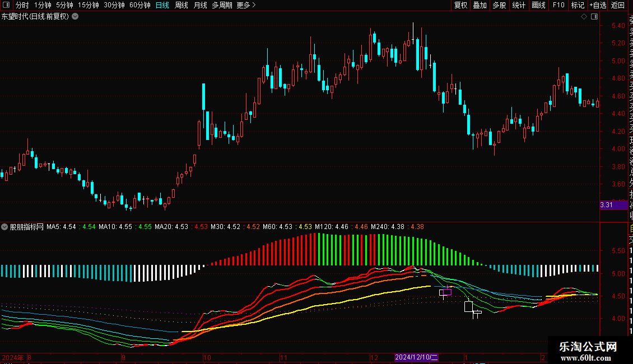Open the 多周期 multi-period view
This screenshot has height=364, width=633.
coord(222,5)
